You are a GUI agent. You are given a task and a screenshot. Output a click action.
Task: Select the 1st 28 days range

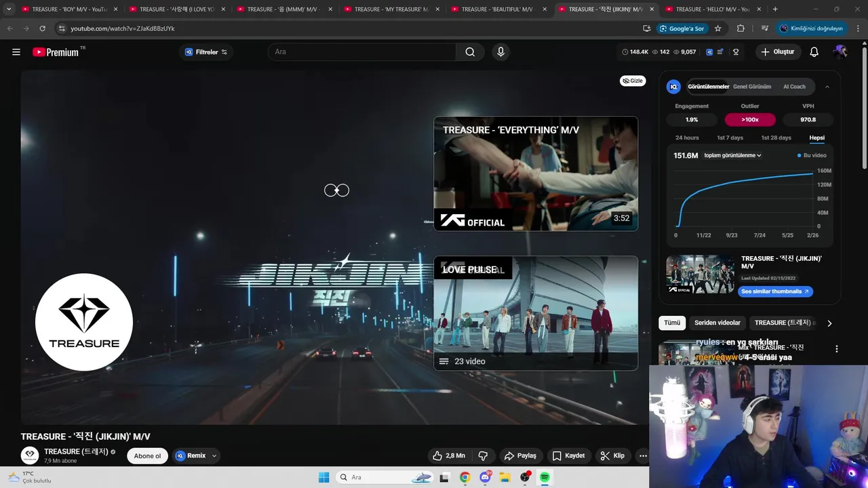(x=776, y=138)
